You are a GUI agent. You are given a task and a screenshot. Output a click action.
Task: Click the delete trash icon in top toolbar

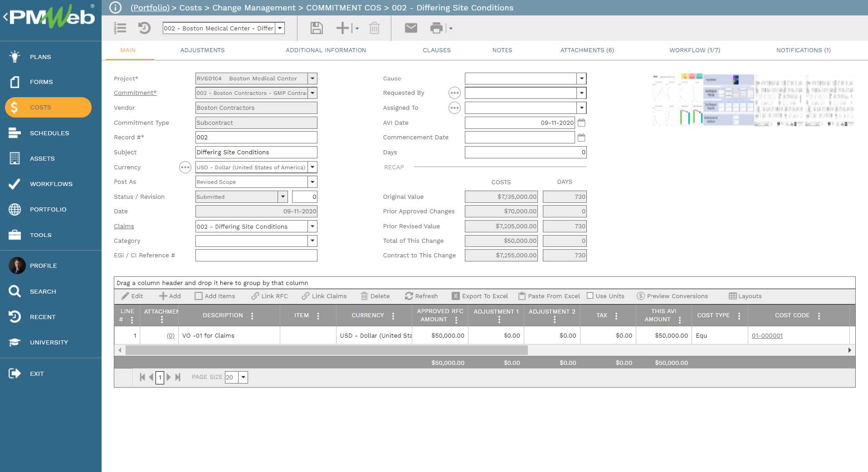coord(374,28)
